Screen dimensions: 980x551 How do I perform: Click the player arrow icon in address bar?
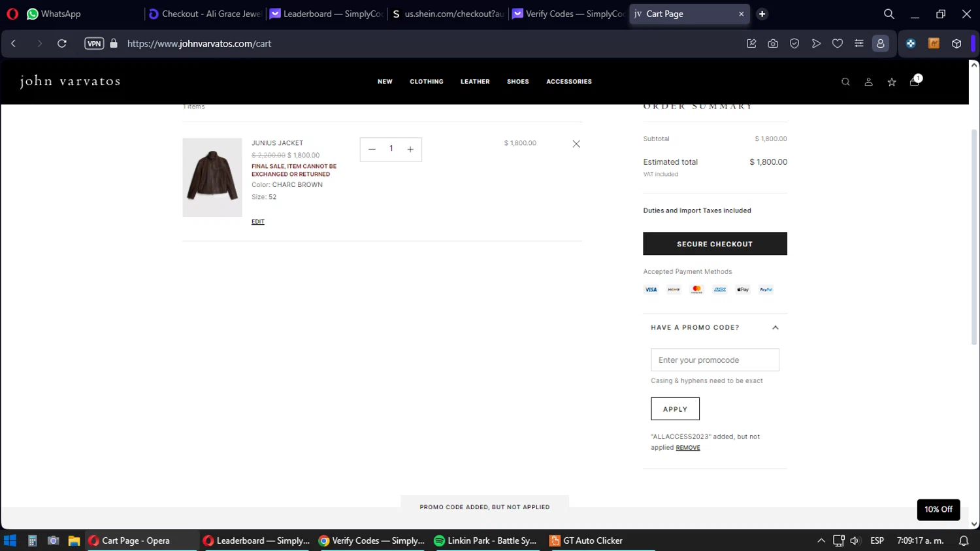pyautogui.click(x=816, y=44)
